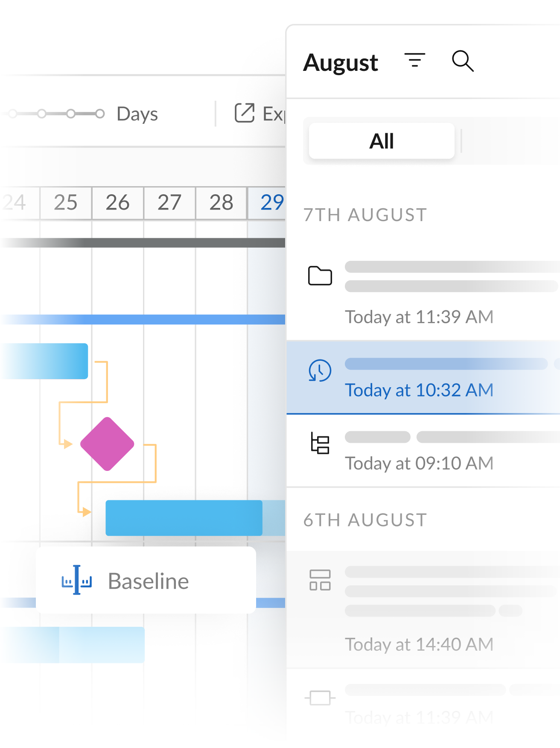The width and height of the screenshot is (560, 748).
Task: Open the entry at 11:39 AM
Action: 419,317
